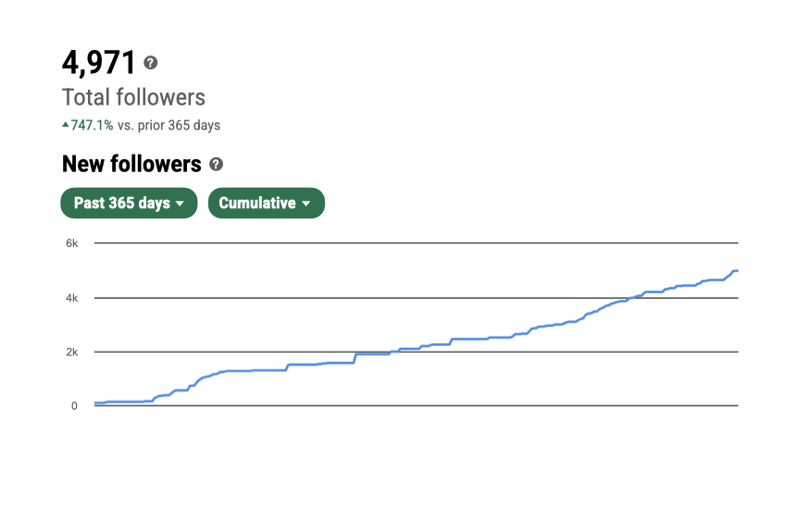Screen dimensions: 812x509
Task: Click help icon next to 4,971 total
Action: tap(151, 63)
